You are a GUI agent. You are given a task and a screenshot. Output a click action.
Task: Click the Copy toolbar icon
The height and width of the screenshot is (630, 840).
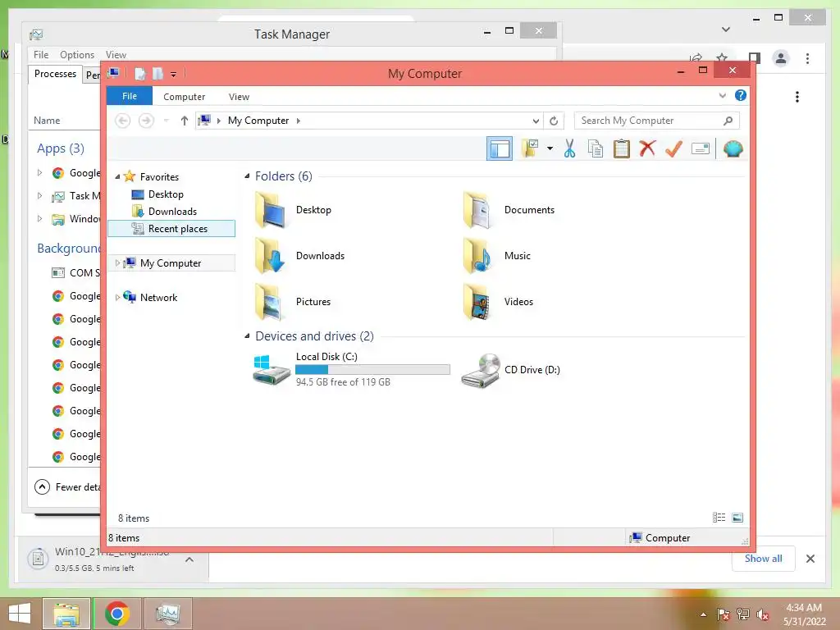point(596,148)
